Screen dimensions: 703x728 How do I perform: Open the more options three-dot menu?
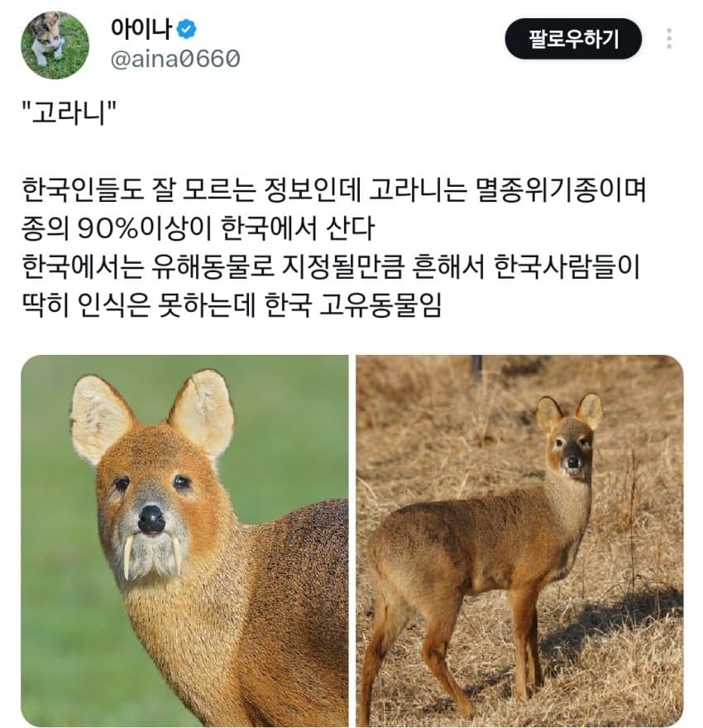[x=668, y=39]
